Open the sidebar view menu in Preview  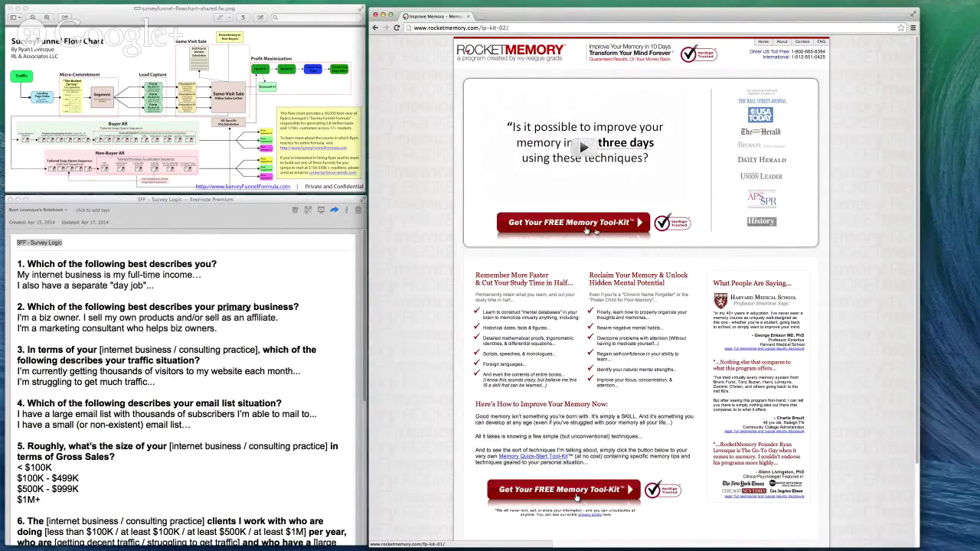pyautogui.click(x=14, y=17)
